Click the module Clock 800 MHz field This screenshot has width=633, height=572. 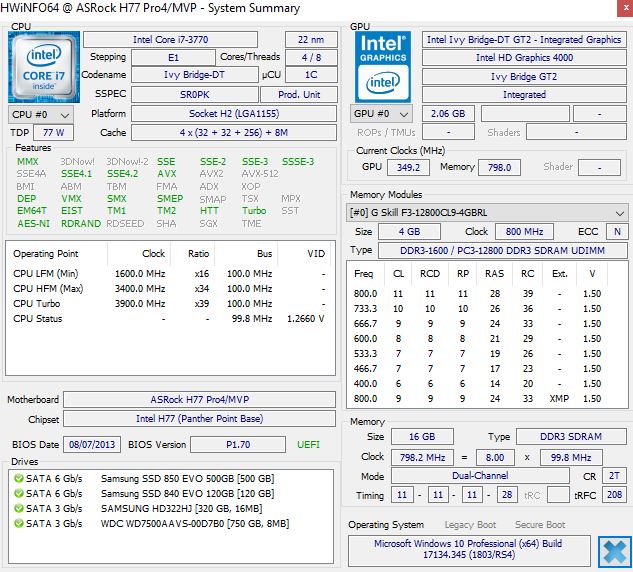[524, 232]
